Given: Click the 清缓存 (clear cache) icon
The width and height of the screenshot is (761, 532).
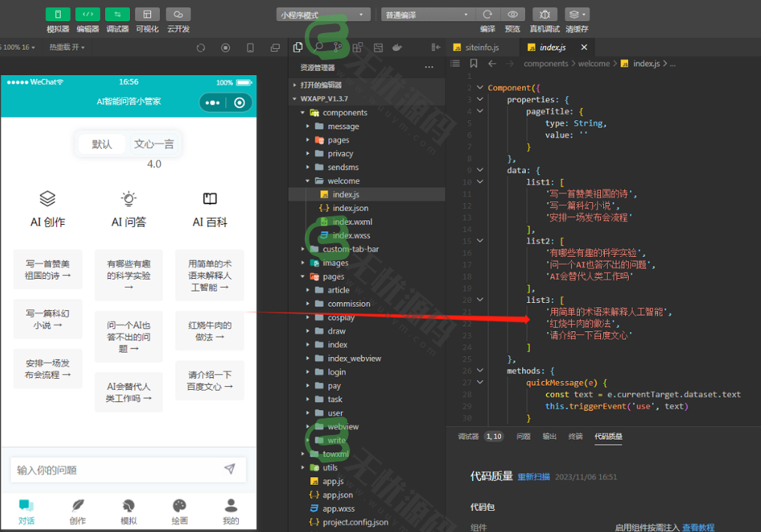Looking at the screenshot, I should coord(572,14).
